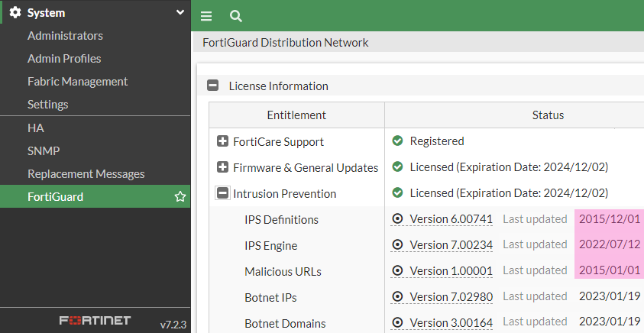
Task: Click Version 3.00164 of Botnet Domains
Action: tap(451, 323)
